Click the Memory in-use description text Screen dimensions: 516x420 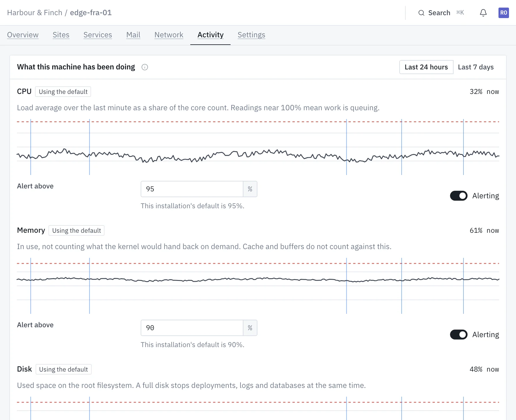click(204, 246)
